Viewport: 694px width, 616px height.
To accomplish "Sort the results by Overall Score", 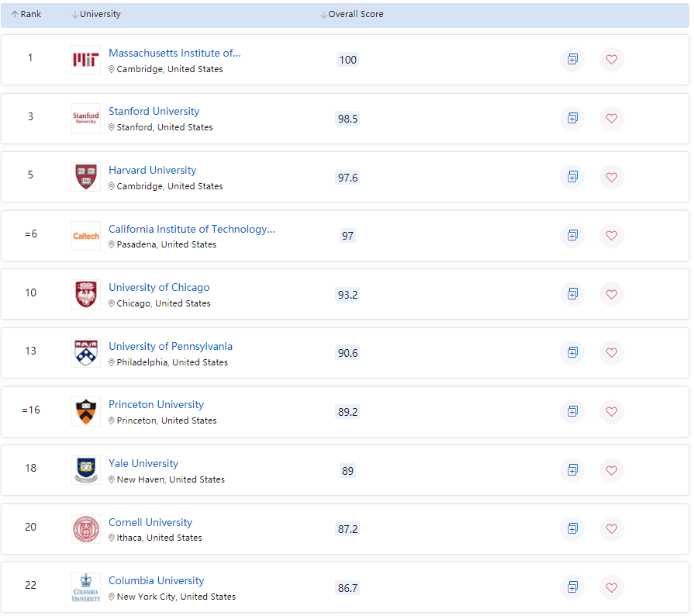I will pyautogui.click(x=352, y=14).
